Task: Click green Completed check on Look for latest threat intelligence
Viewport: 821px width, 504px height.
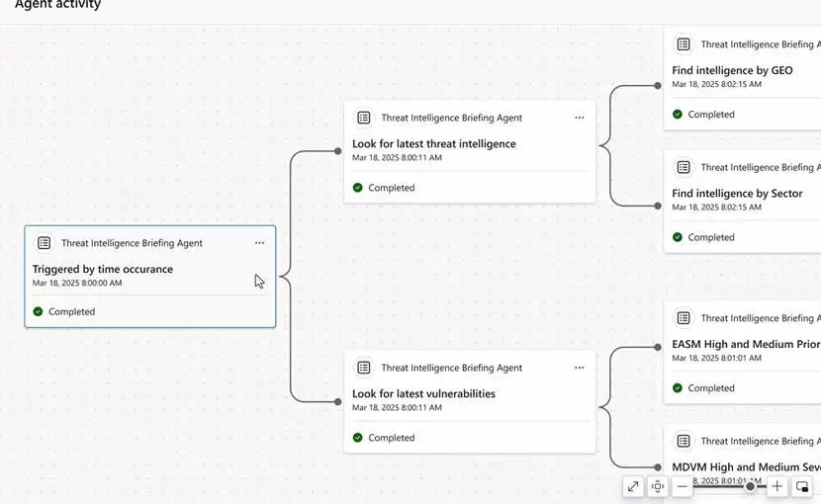Action: [x=358, y=188]
